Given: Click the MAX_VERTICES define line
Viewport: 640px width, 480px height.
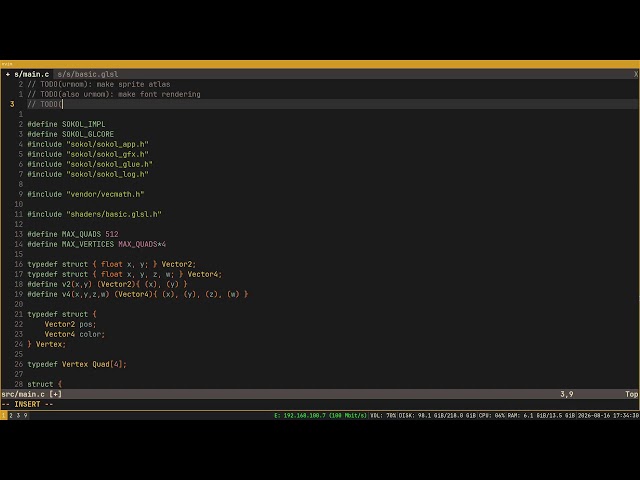Looking at the screenshot, I should (96, 244).
